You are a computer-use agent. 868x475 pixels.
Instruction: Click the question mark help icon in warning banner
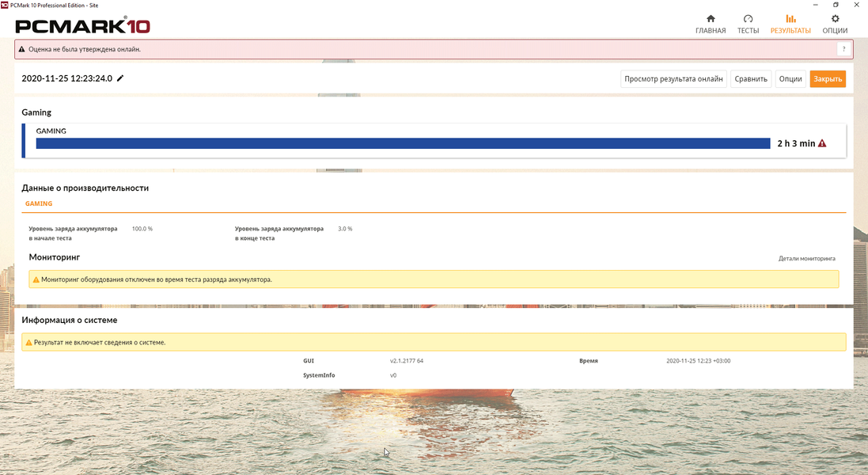coord(843,49)
